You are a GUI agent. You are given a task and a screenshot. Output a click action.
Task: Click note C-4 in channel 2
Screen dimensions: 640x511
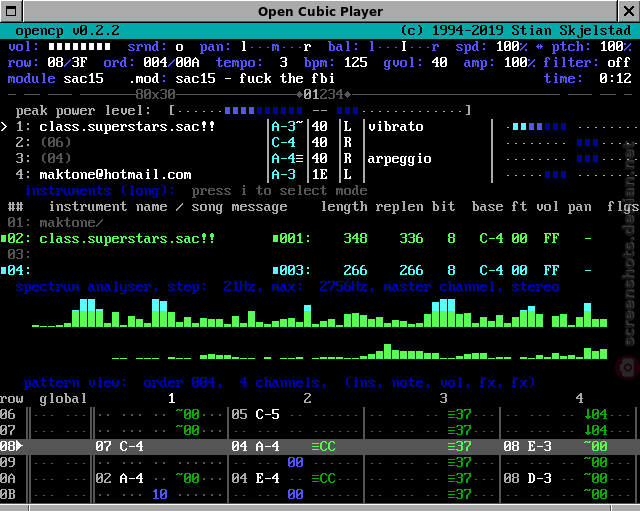(284, 142)
